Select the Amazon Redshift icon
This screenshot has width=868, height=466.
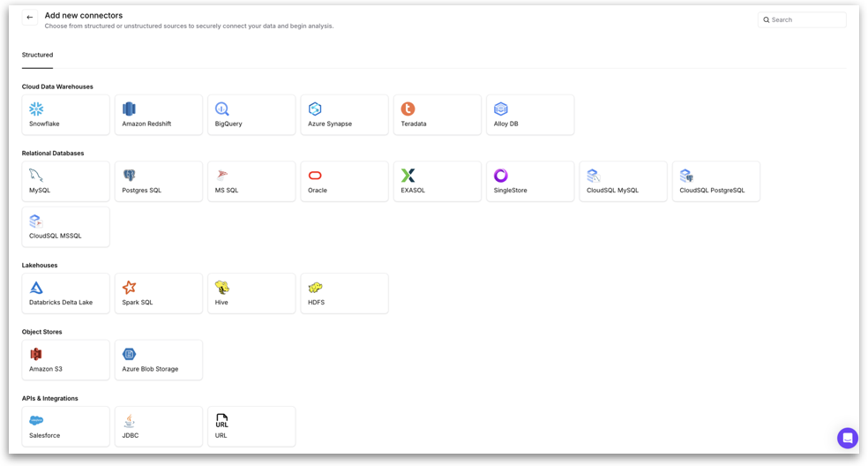tap(129, 109)
